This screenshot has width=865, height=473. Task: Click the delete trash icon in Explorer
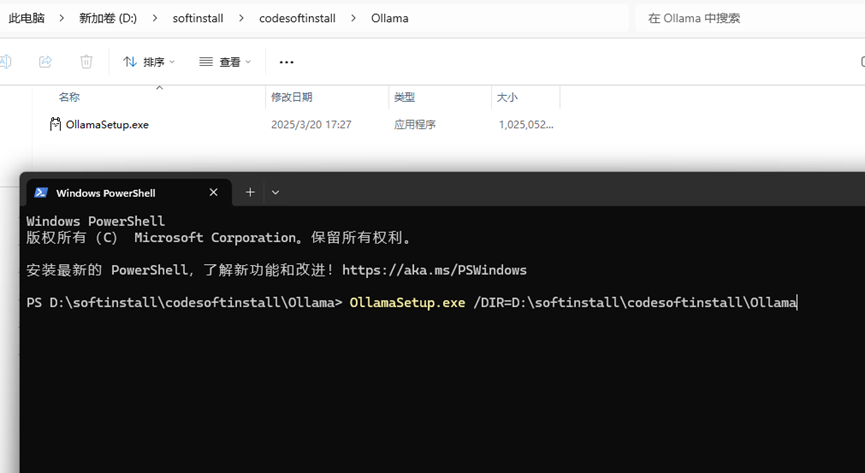coord(86,61)
